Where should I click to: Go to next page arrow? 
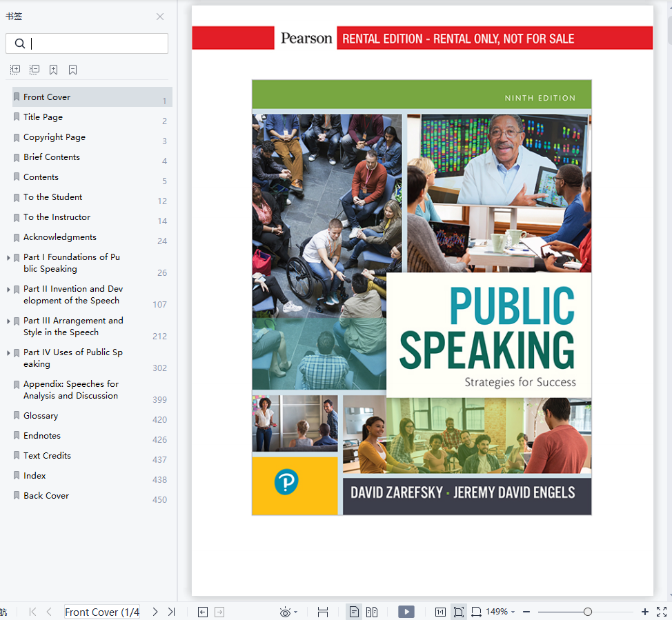point(155,612)
